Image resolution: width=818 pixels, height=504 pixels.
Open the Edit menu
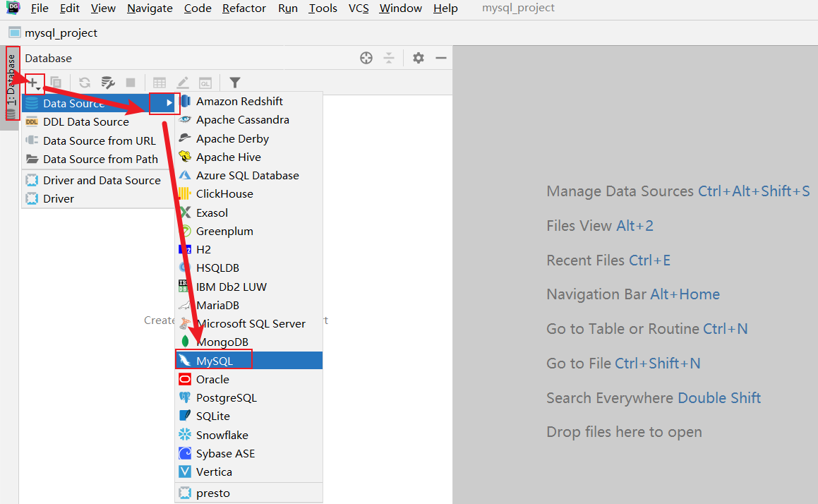coord(69,8)
